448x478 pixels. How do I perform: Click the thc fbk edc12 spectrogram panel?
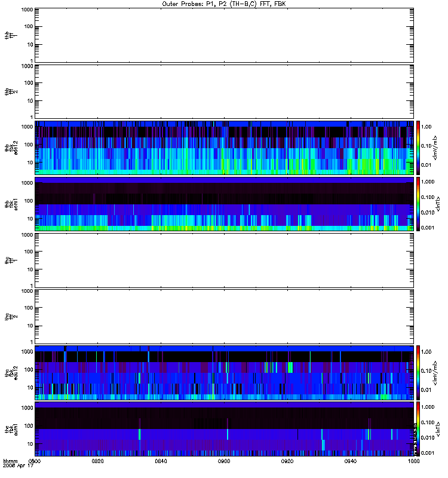click(224, 372)
